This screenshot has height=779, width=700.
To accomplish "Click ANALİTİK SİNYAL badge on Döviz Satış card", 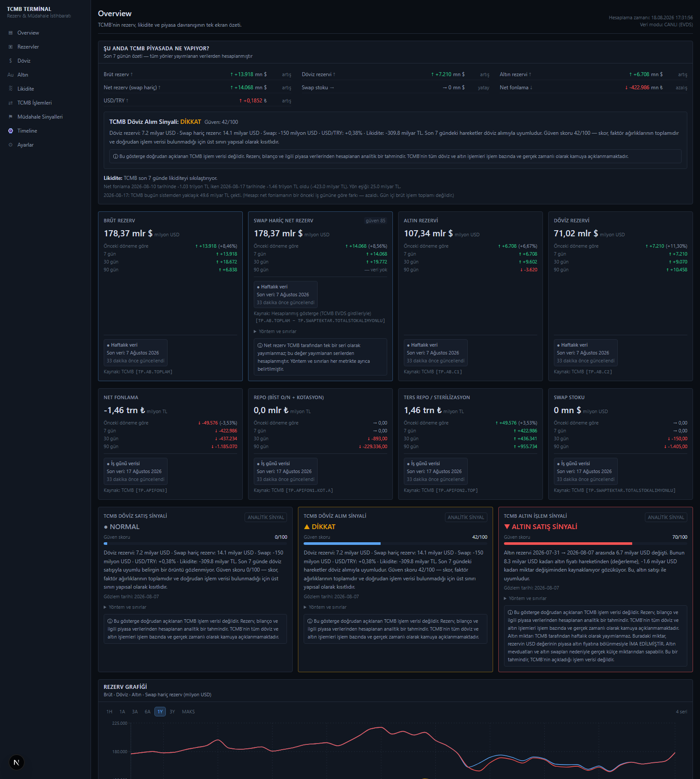I will [x=266, y=517].
